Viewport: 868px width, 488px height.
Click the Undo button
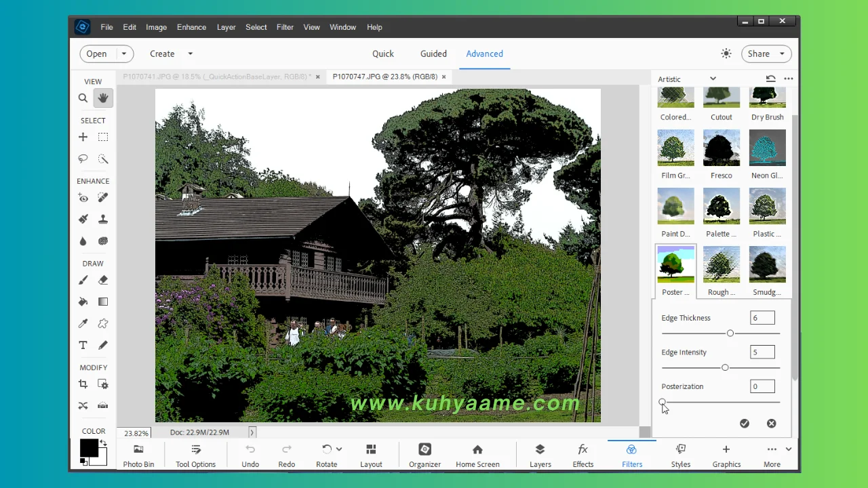pos(250,456)
